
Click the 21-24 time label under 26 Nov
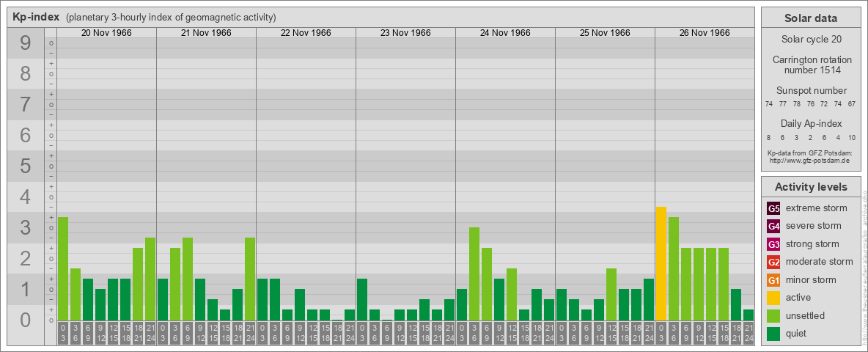[x=749, y=334]
